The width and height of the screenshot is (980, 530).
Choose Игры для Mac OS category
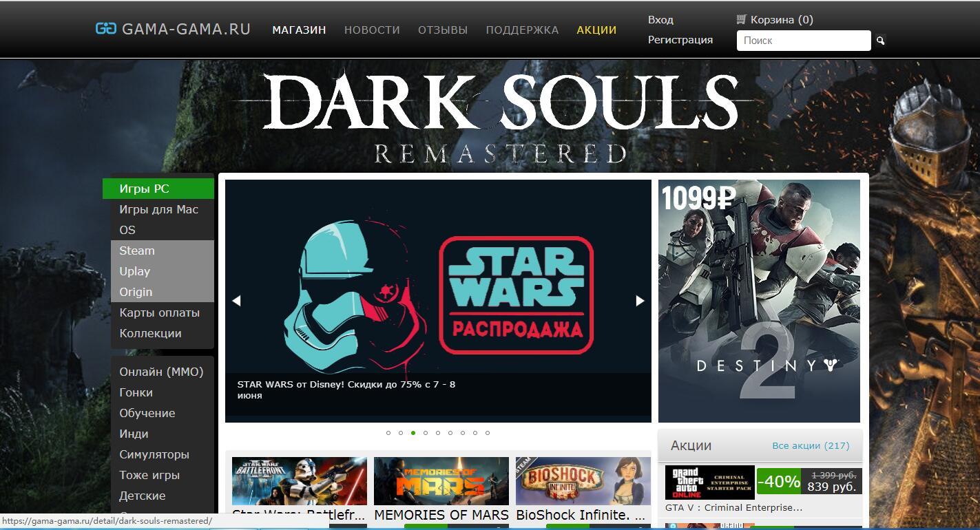click(163, 220)
